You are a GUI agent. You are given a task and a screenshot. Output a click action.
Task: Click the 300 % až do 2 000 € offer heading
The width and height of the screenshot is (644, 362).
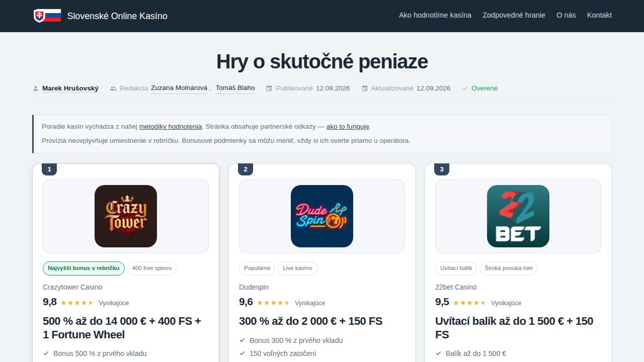click(310, 321)
